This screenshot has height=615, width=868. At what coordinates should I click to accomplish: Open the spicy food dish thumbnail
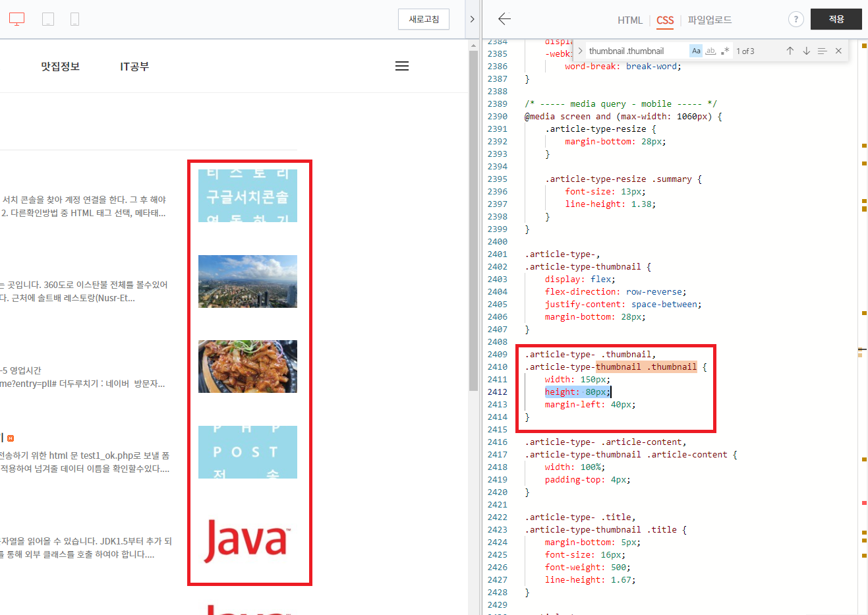tap(248, 366)
